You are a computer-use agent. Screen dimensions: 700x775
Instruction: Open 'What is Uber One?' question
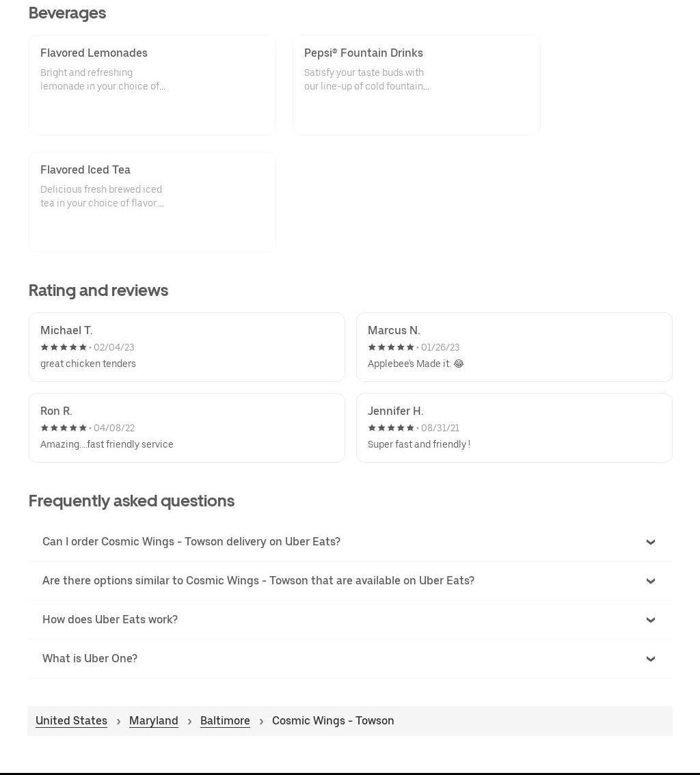point(90,659)
